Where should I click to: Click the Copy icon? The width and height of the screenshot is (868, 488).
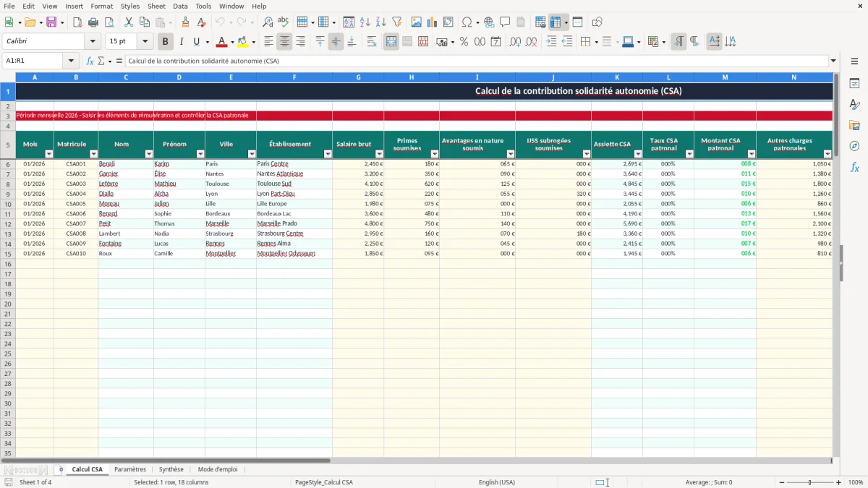click(145, 22)
